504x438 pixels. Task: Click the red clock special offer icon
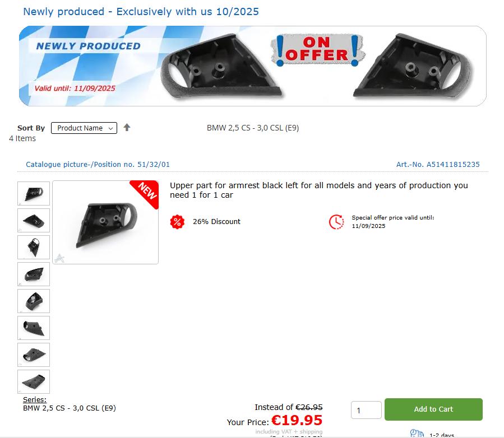(336, 222)
